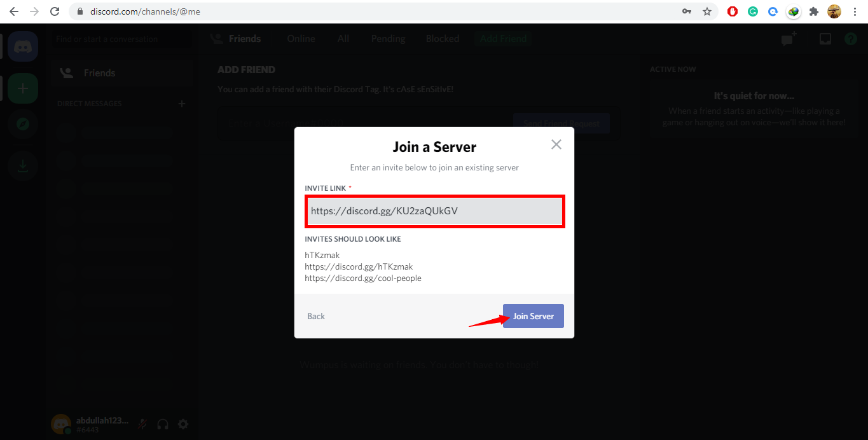This screenshot has height=440, width=868.
Task: Open the Inbox icon
Action: coord(825,39)
